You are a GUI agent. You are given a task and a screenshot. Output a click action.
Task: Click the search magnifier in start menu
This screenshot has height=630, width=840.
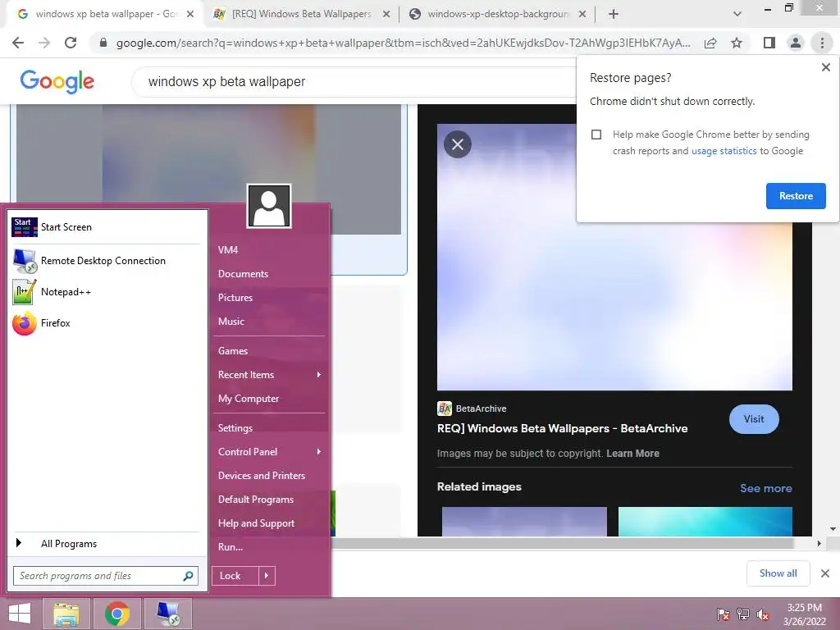click(x=188, y=576)
